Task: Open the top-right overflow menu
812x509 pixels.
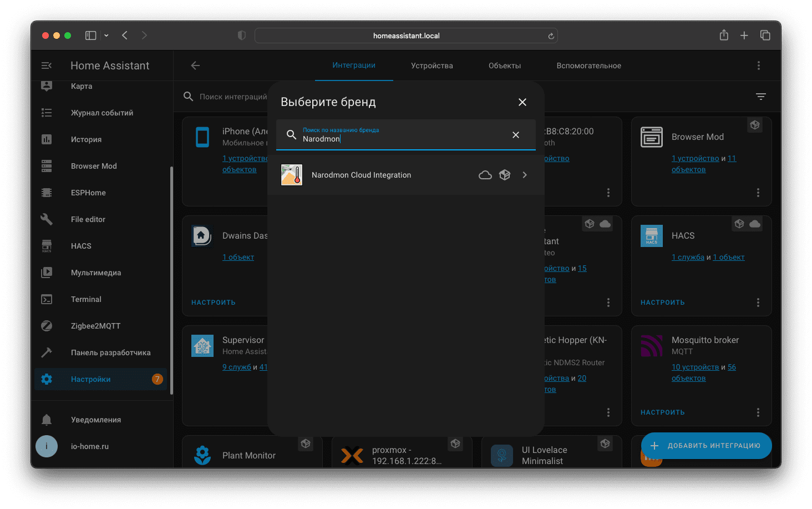Action: pyautogui.click(x=758, y=65)
